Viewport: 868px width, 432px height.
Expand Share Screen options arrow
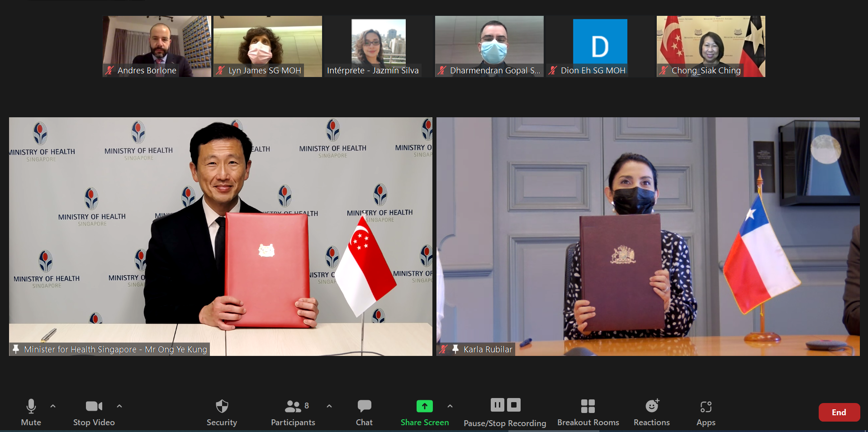[450, 406]
